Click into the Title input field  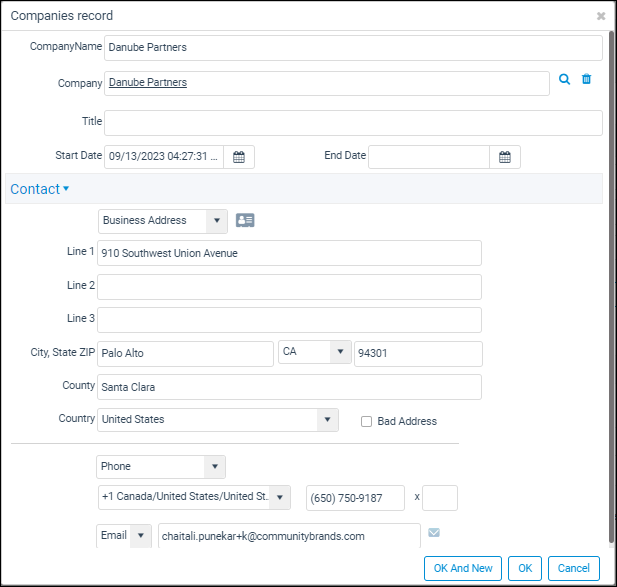tap(353, 123)
